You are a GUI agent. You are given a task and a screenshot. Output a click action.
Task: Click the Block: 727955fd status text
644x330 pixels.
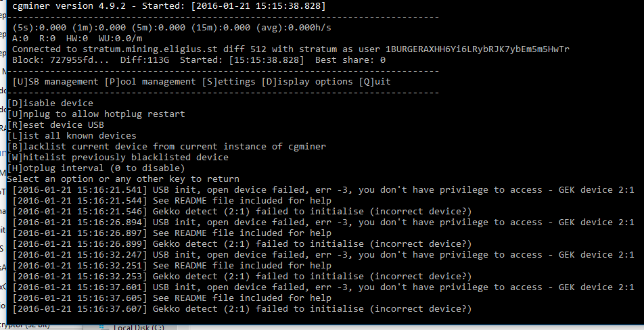click(61, 60)
